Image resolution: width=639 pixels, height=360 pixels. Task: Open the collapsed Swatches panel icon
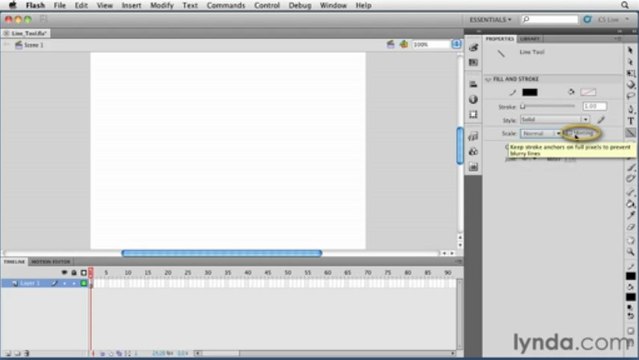click(473, 62)
